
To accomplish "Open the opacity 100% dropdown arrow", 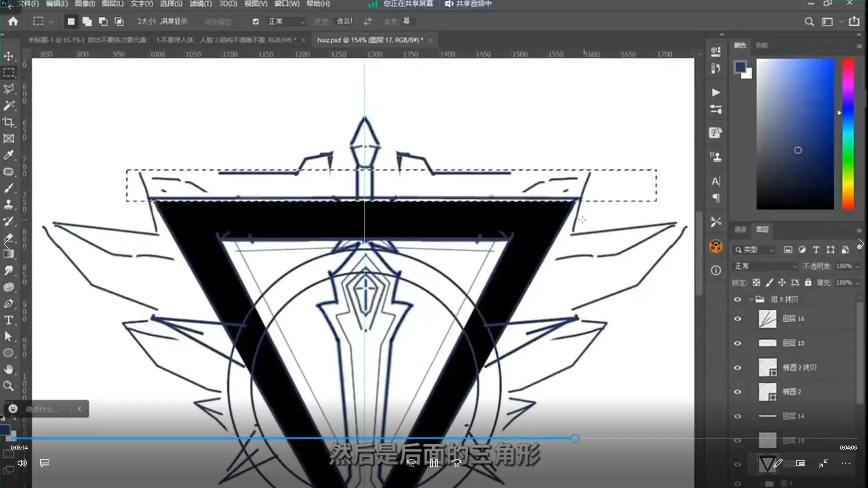I will [858, 267].
